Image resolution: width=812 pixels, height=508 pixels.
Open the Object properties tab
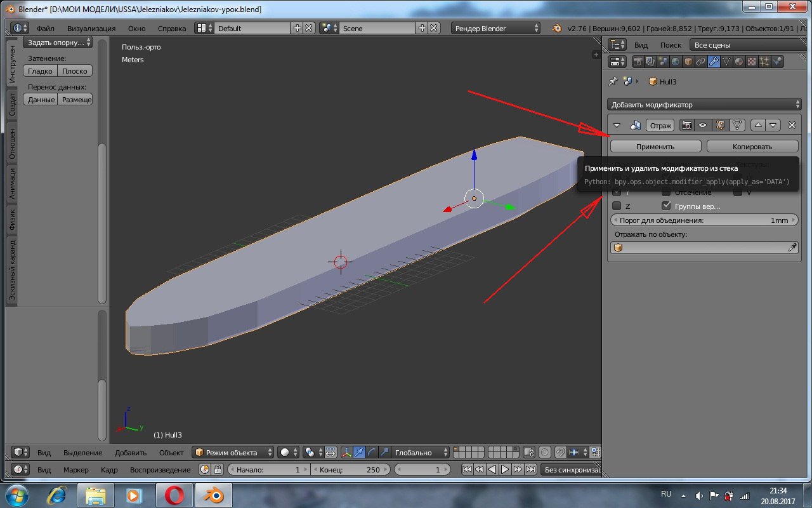688,62
